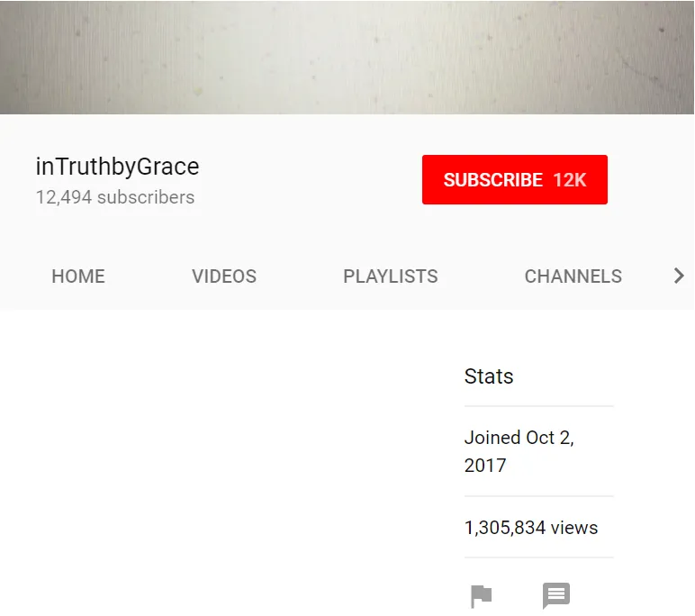
Task: Click the 12K count on Subscribe button
Action: coord(570,180)
